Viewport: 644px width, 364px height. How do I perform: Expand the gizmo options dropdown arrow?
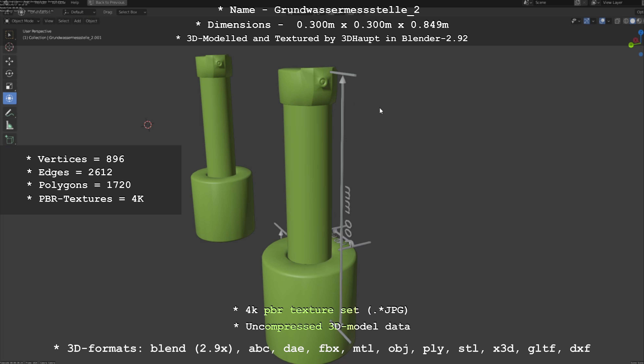coord(593,21)
